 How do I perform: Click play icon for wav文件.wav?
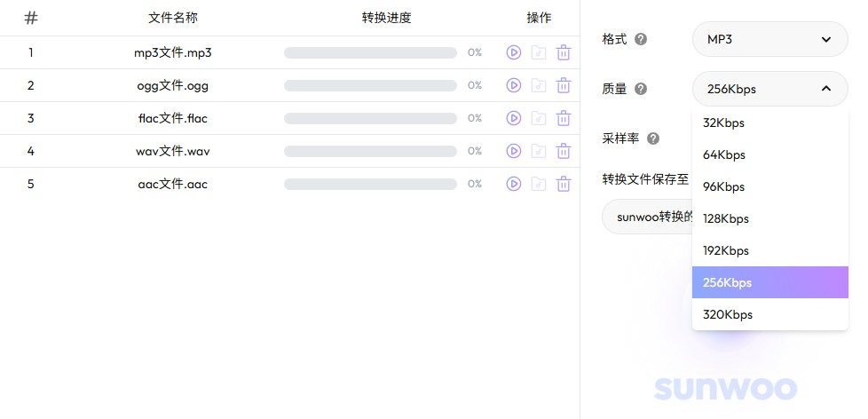[x=513, y=151]
